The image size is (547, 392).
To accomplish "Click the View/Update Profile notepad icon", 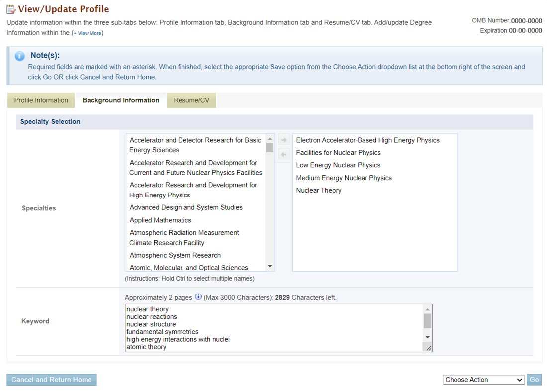I will (x=11, y=9).
